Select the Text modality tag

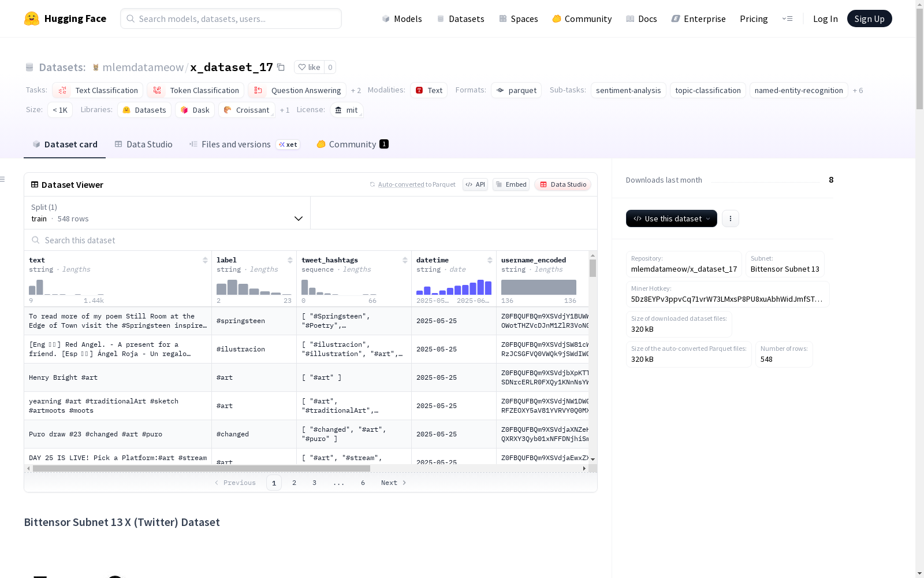pyautogui.click(x=429, y=90)
